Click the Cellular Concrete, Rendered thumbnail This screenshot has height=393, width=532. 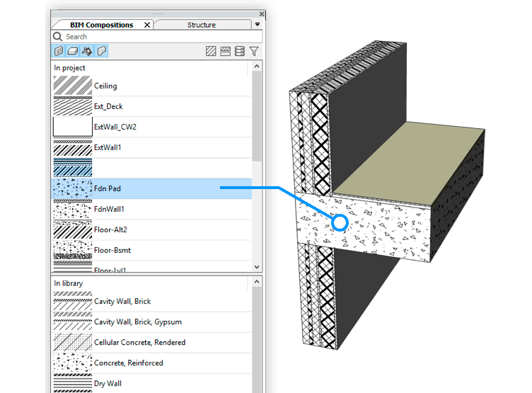click(x=73, y=343)
